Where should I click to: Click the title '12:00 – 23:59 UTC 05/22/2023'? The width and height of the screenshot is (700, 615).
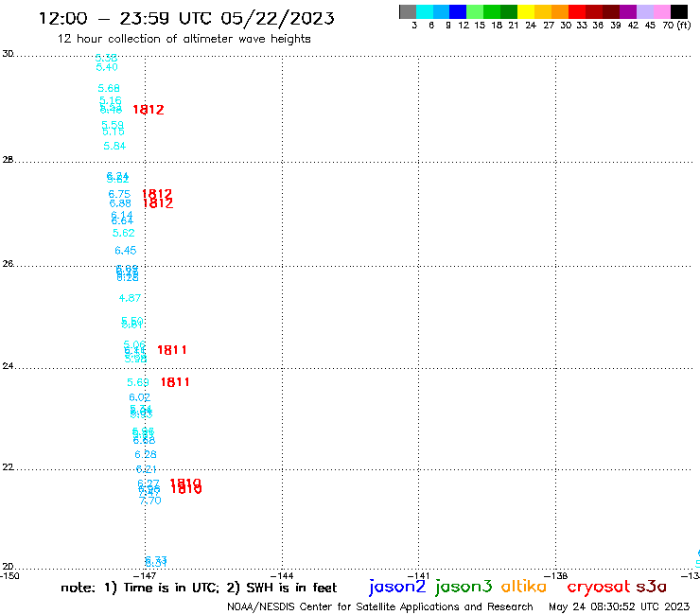(186, 18)
